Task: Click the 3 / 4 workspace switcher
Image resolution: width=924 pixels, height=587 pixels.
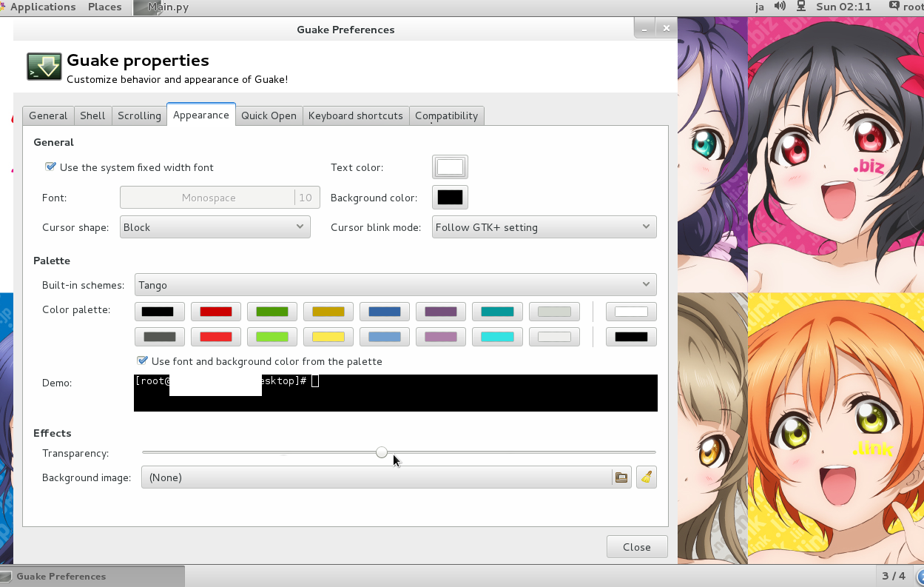Action: (894, 576)
